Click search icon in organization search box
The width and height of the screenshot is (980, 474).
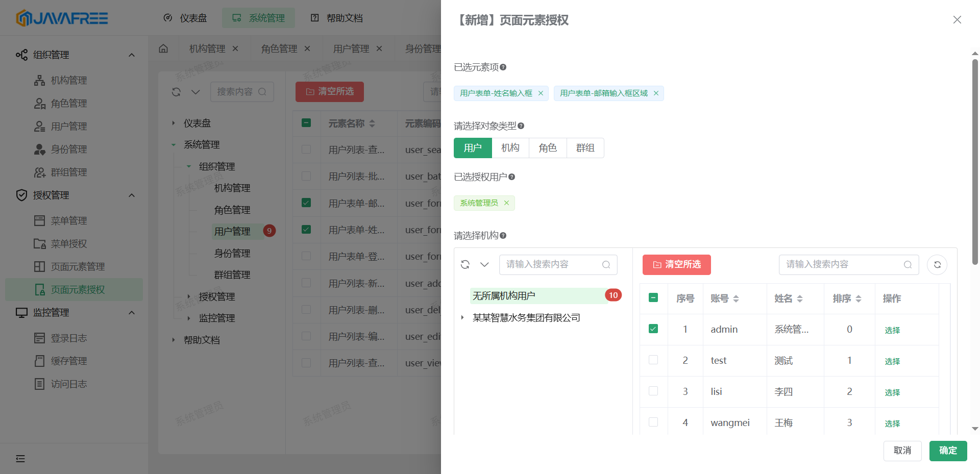point(606,265)
